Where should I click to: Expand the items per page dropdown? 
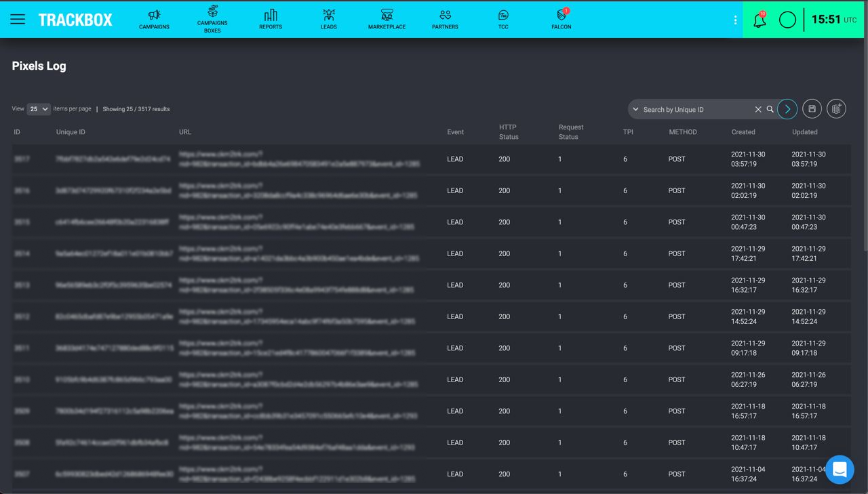39,109
